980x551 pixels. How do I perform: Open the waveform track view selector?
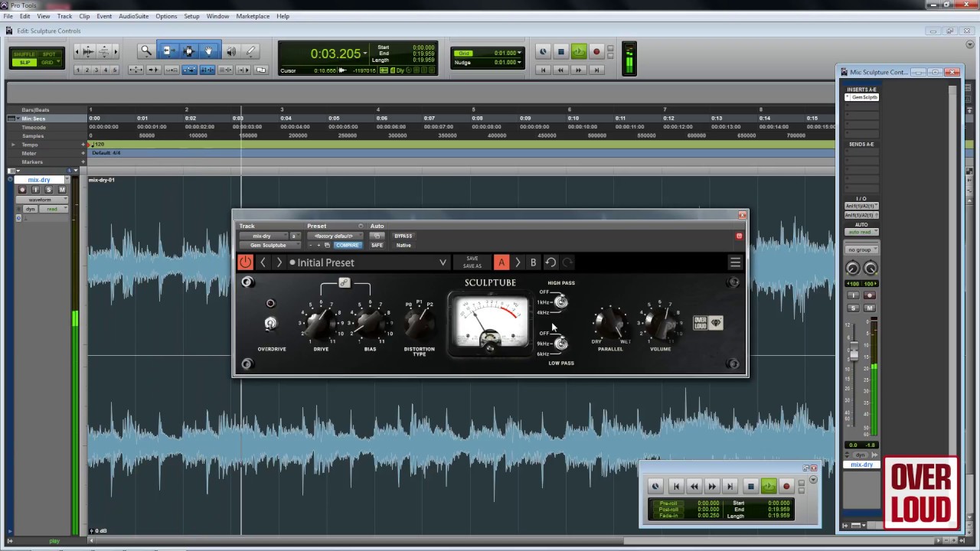(x=43, y=200)
